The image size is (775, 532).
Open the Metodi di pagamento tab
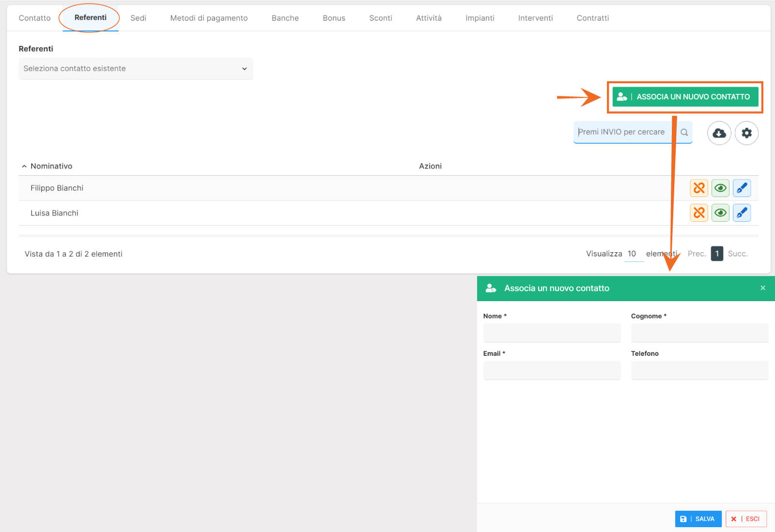point(209,18)
